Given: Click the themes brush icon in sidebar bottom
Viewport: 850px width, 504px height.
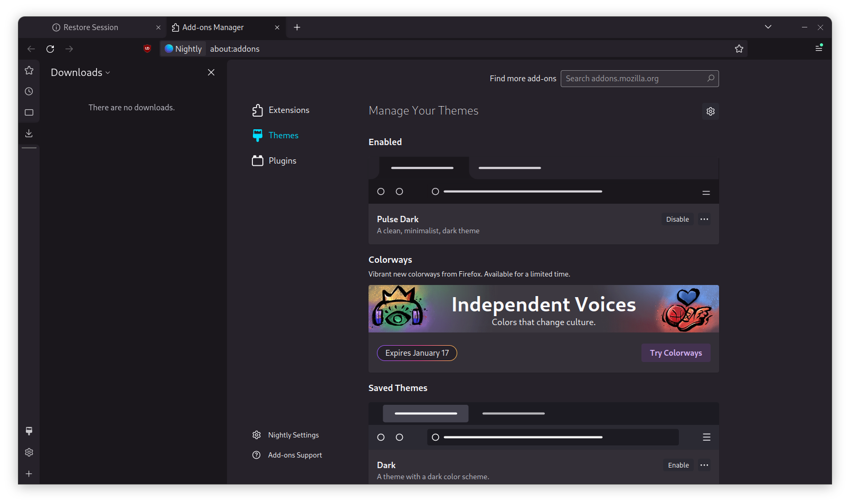Looking at the screenshot, I should (x=29, y=431).
